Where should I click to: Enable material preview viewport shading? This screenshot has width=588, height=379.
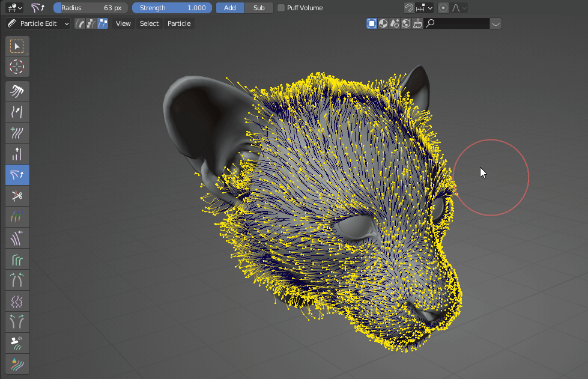coord(383,23)
